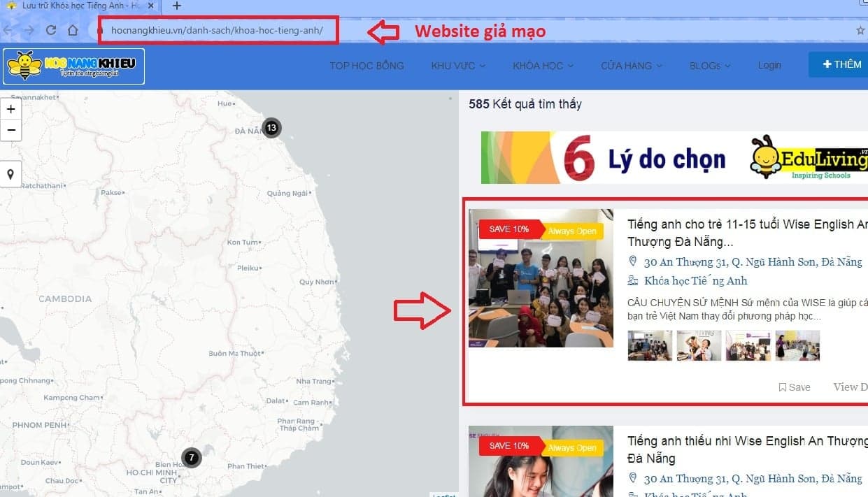868x497 pixels.
Task: Click the browser home icon
Action: click(x=73, y=30)
